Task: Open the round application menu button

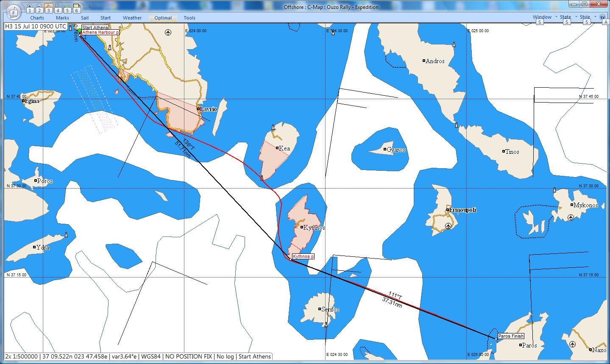Action: [14, 12]
